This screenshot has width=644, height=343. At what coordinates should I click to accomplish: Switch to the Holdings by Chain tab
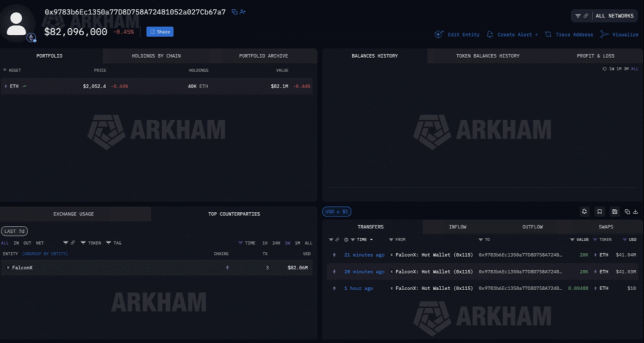tap(156, 56)
